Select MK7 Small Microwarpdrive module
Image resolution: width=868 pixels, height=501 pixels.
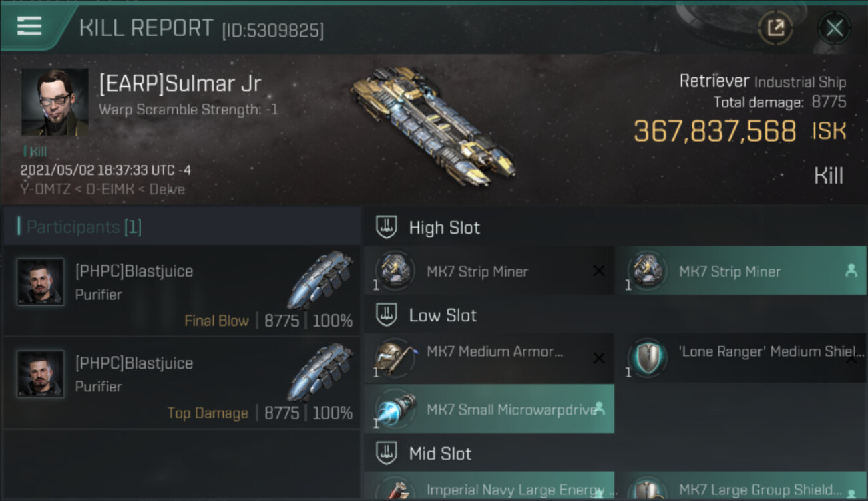489,409
